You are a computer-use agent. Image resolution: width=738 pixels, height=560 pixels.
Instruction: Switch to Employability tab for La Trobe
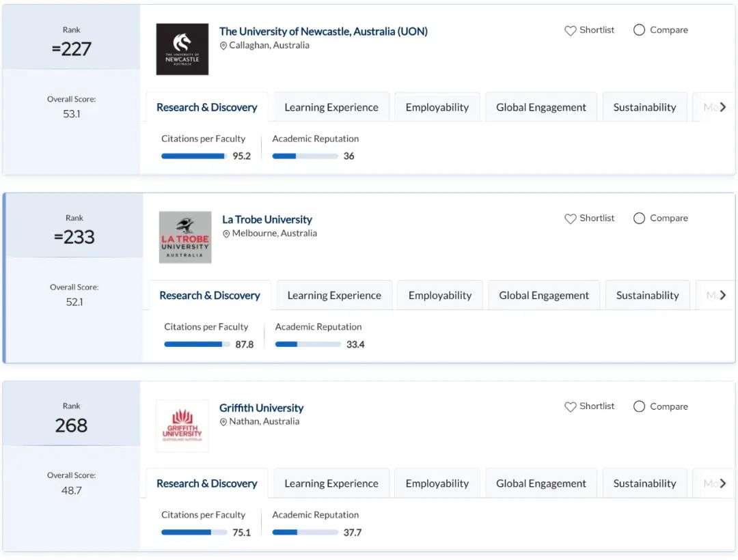click(440, 295)
